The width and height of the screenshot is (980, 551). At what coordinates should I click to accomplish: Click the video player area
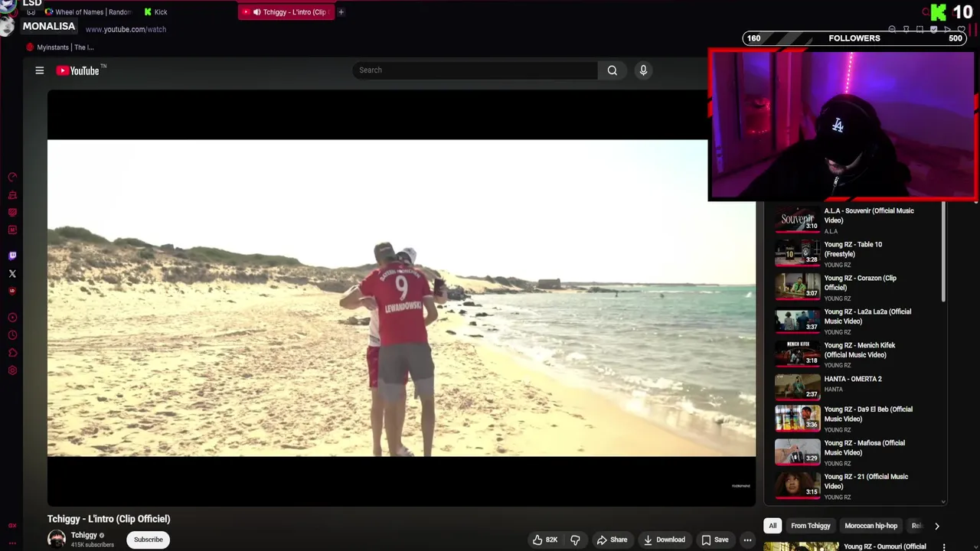tap(401, 298)
